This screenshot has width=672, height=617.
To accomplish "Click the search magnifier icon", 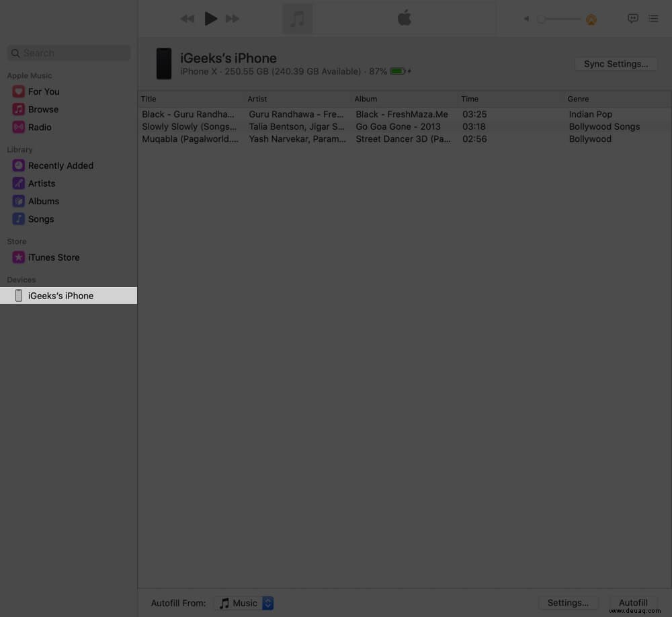I will coord(15,53).
